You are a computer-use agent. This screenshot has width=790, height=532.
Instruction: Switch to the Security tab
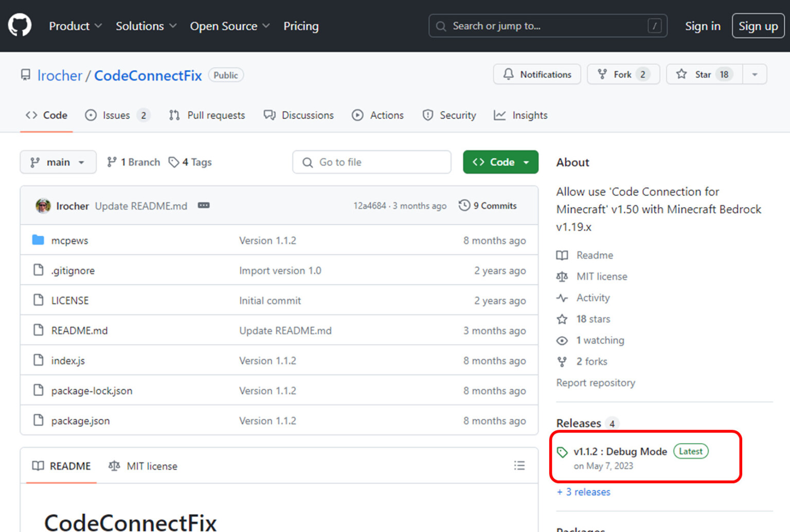coord(449,115)
